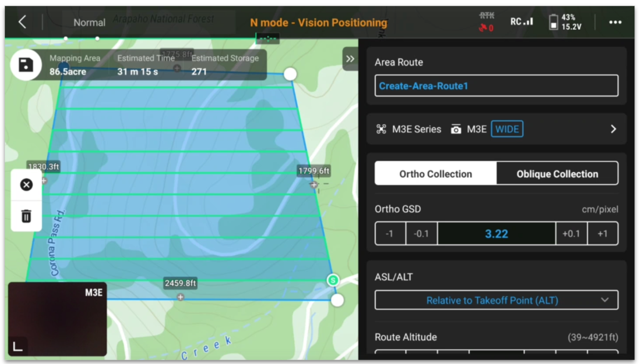The width and height of the screenshot is (640, 364).
Task: Tap the battery level icon
Action: [553, 22]
